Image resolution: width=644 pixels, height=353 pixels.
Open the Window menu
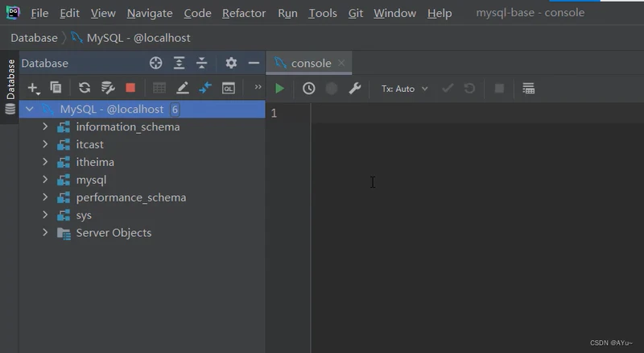(394, 13)
